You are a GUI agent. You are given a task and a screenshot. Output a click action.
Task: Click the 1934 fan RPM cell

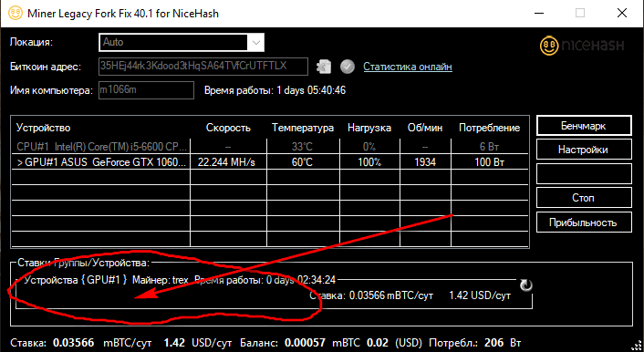[425, 162]
